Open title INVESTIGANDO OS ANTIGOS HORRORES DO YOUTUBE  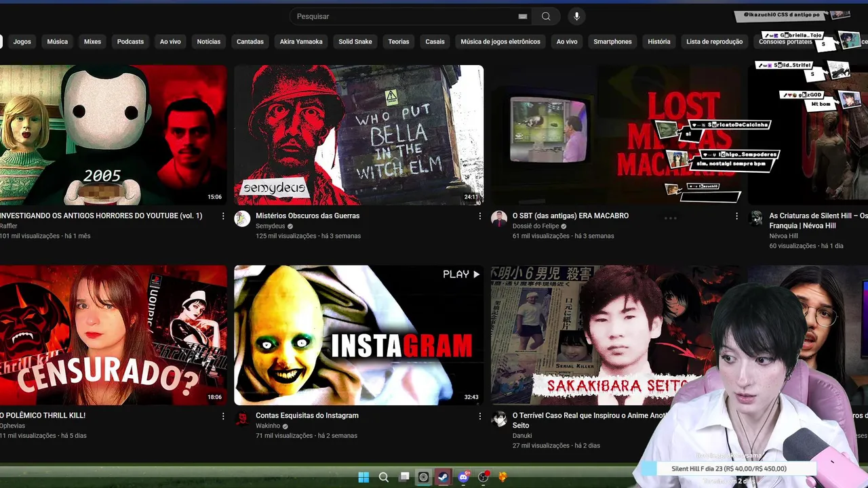(101, 216)
